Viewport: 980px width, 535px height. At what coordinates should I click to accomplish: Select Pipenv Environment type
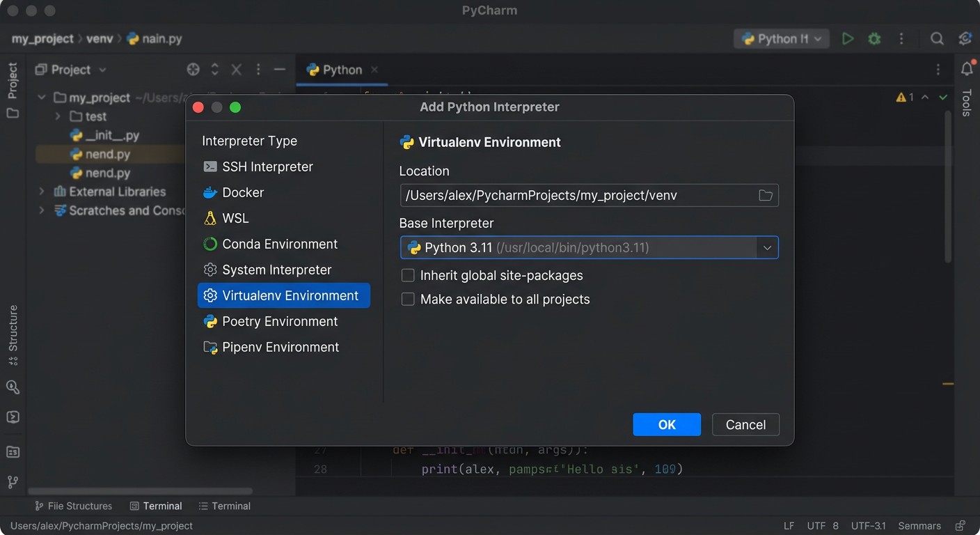tap(284, 347)
